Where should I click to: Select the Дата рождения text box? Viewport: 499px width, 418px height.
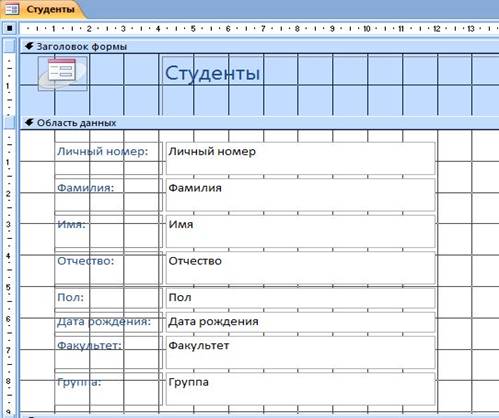click(x=300, y=322)
